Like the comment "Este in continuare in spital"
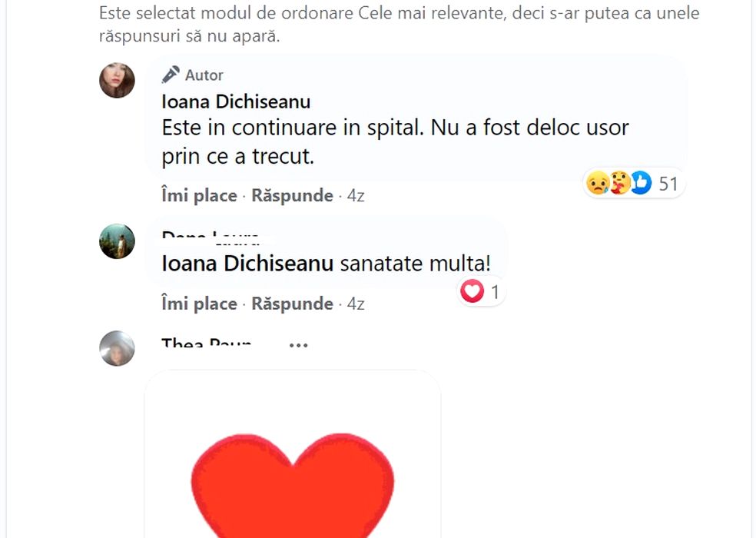 coord(199,196)
